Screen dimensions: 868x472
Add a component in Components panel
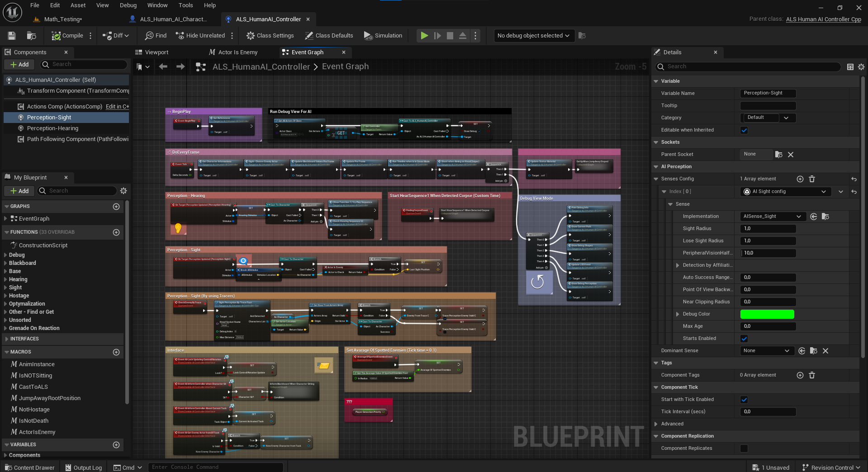click(19, 65)
